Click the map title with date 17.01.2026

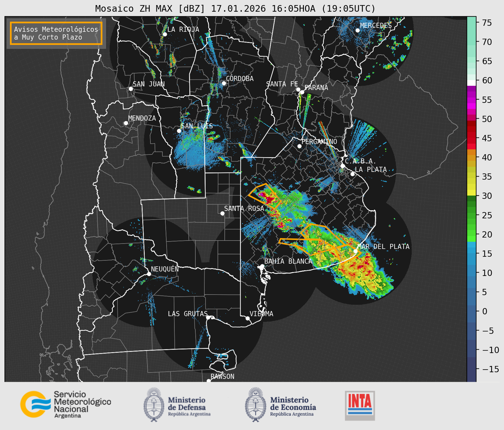(x=235, y=8)
